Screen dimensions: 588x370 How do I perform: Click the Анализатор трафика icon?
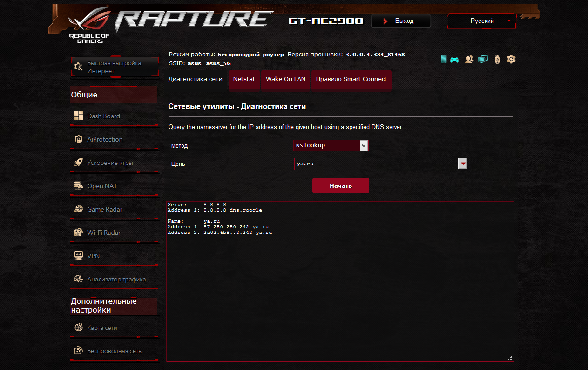(79, 279)
